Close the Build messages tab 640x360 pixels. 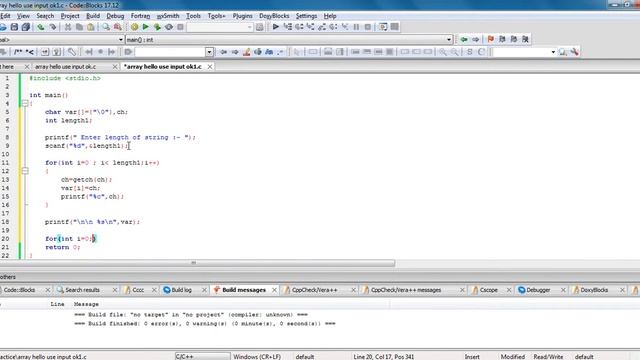pyautogui.click(x=274, y=290)
